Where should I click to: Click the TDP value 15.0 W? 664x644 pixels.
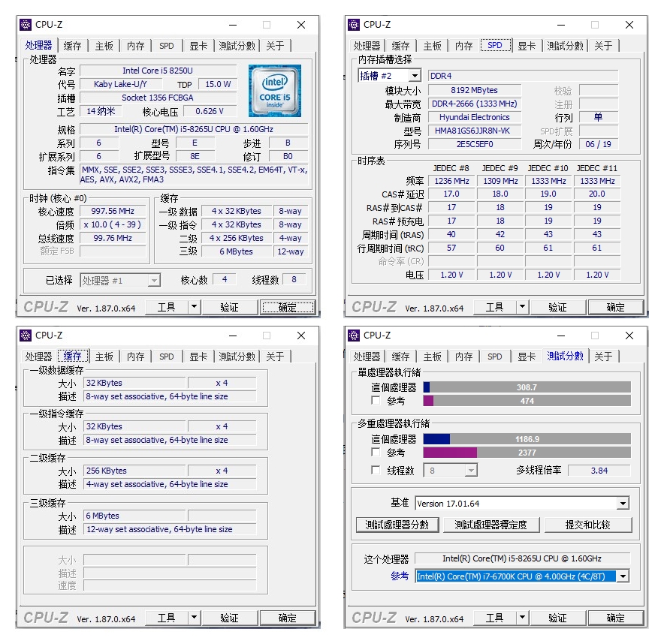tap(218, 84)
